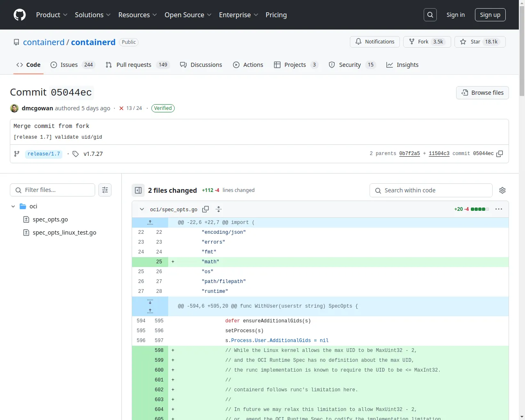Open parent commit 0b7f2a5

click(409, 153)
